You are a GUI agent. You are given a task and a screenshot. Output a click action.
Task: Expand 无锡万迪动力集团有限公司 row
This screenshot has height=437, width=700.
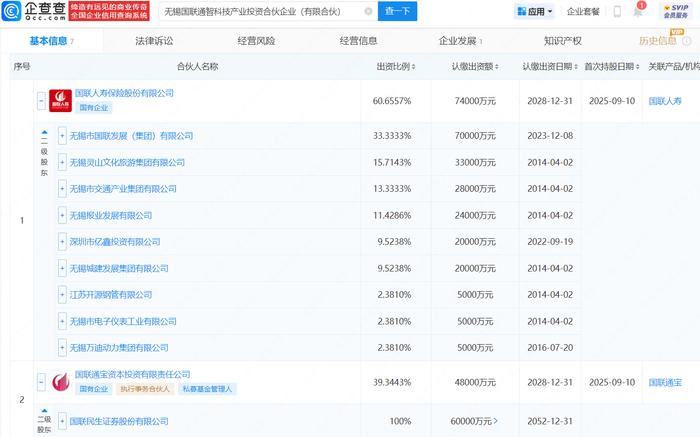(62, 348)
